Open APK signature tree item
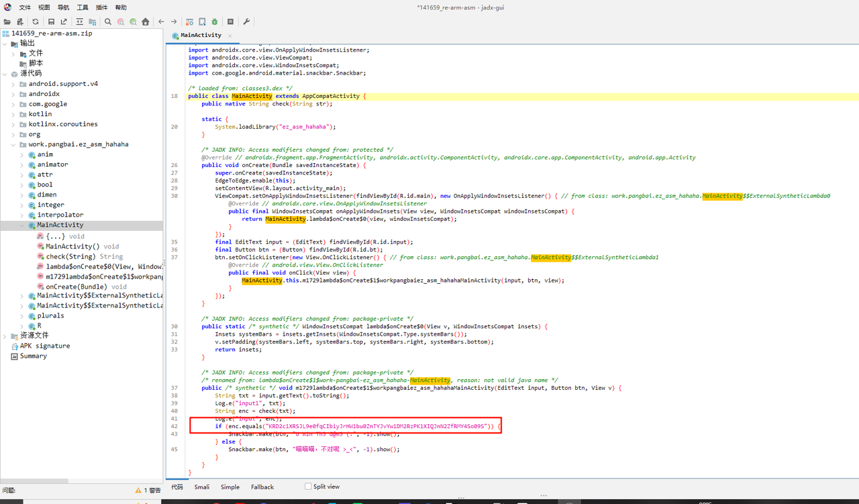 click(40, 346)
